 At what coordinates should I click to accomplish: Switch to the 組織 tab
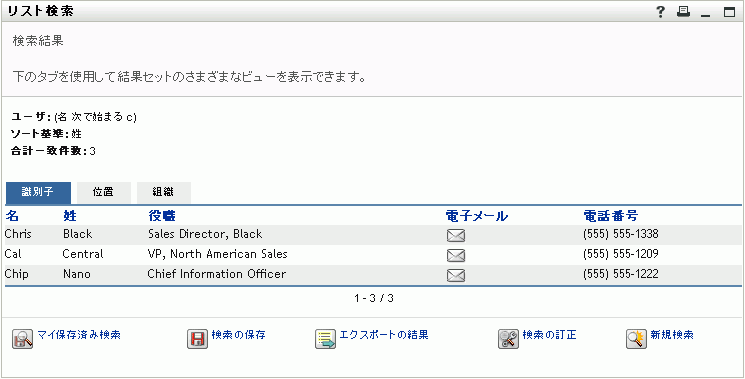pos(163,192)
